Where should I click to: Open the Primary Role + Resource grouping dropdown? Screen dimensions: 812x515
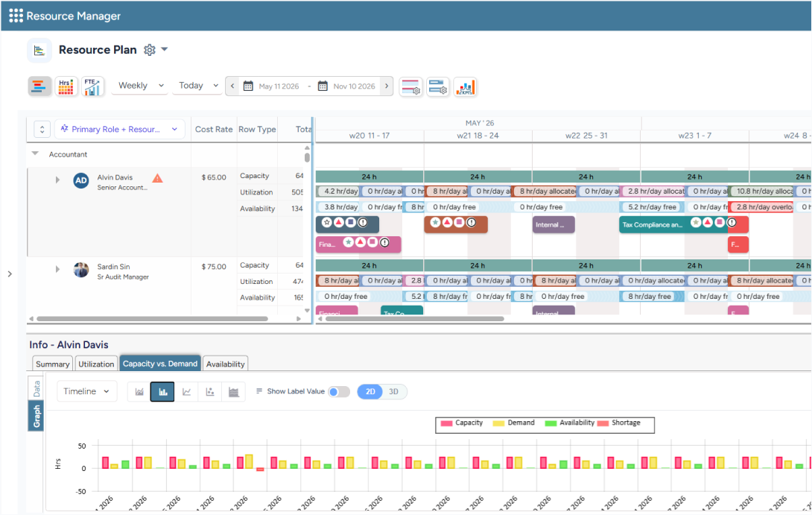point(120,129)
